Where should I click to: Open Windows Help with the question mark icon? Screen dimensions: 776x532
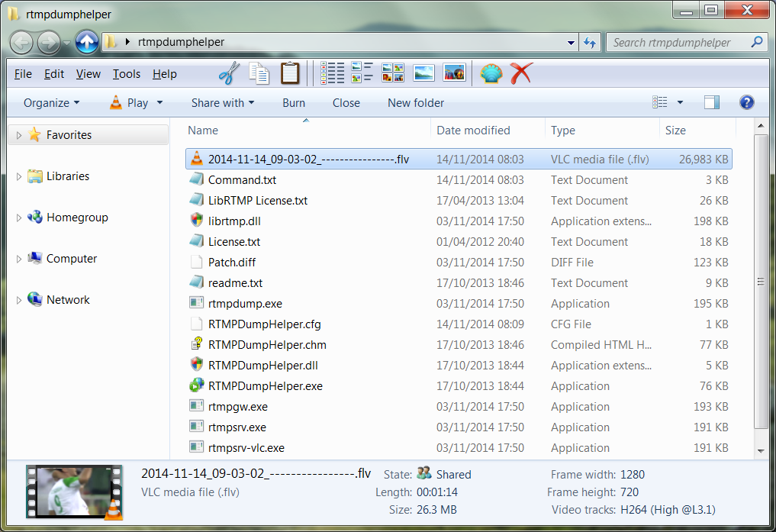tap(746, 102)
